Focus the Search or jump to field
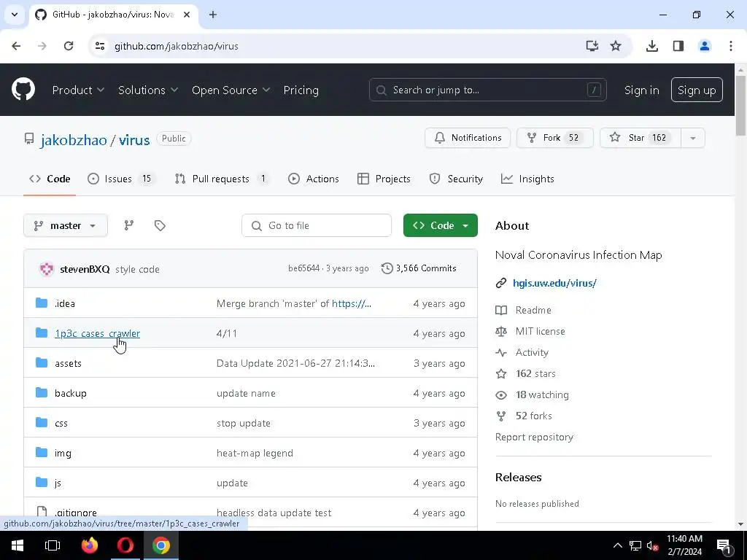The image size is (747, 560). (x=488, y=90)
